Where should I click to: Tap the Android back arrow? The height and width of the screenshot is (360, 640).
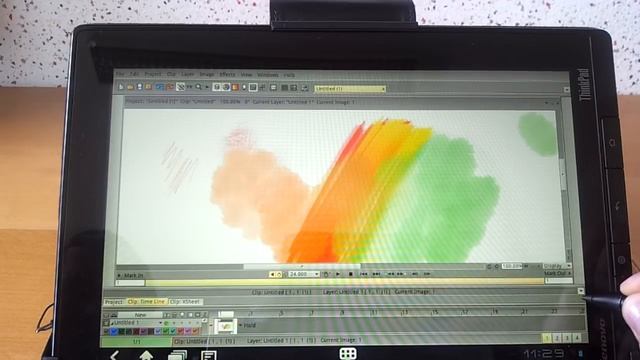pos(114,356)
